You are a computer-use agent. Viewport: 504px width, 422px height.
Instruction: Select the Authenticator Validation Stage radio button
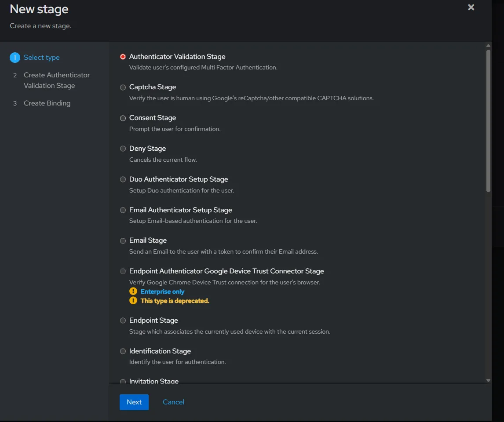(123, 57)
